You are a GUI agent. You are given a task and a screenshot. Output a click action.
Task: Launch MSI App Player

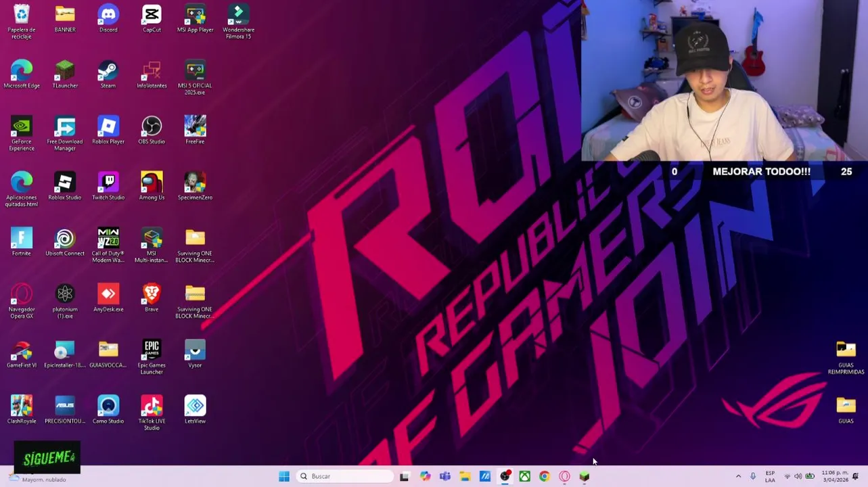click(x=195, y=18)
